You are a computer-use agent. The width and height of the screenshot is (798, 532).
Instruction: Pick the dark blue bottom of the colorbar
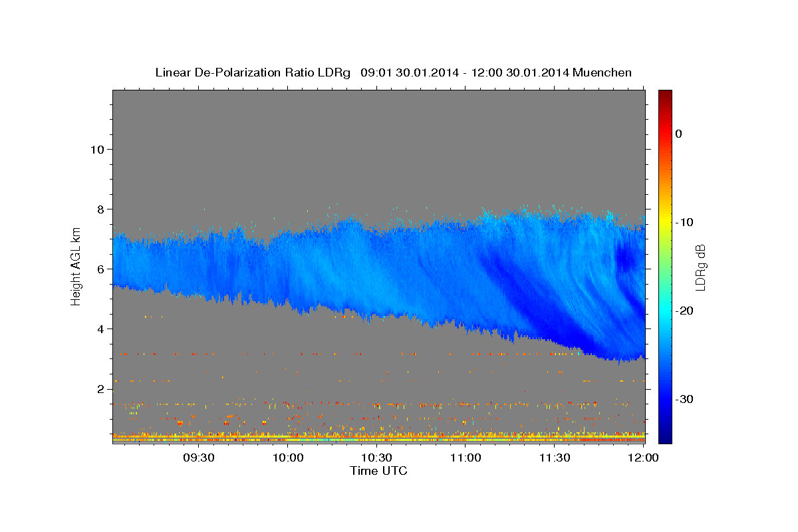click(x=665, y=437)
